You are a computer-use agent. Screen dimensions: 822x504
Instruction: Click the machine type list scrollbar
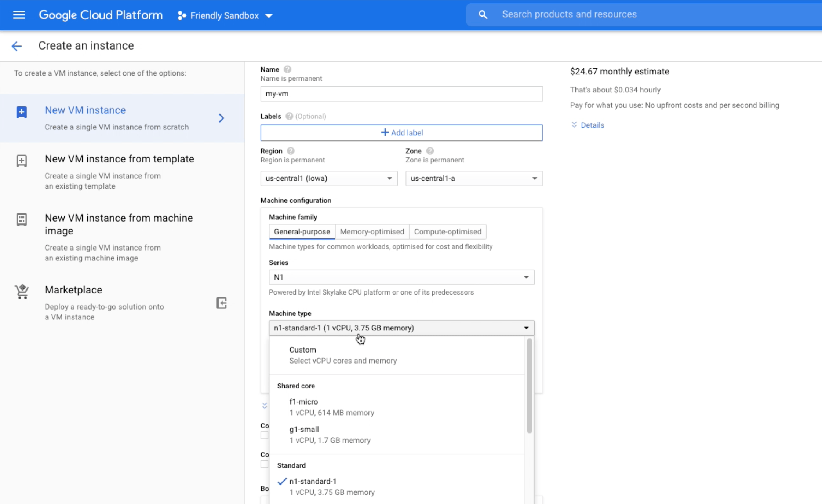point(529,386)
